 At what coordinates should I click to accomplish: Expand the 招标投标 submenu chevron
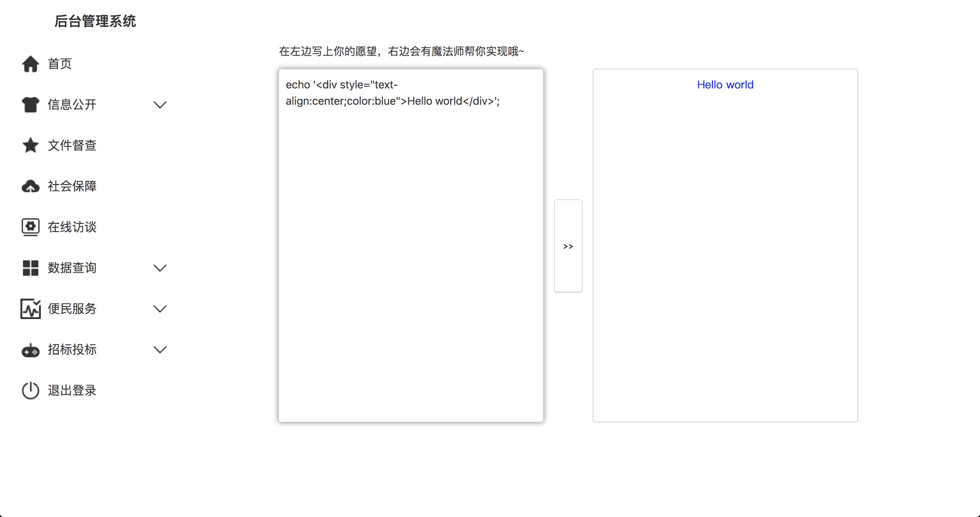coord(160,350)
